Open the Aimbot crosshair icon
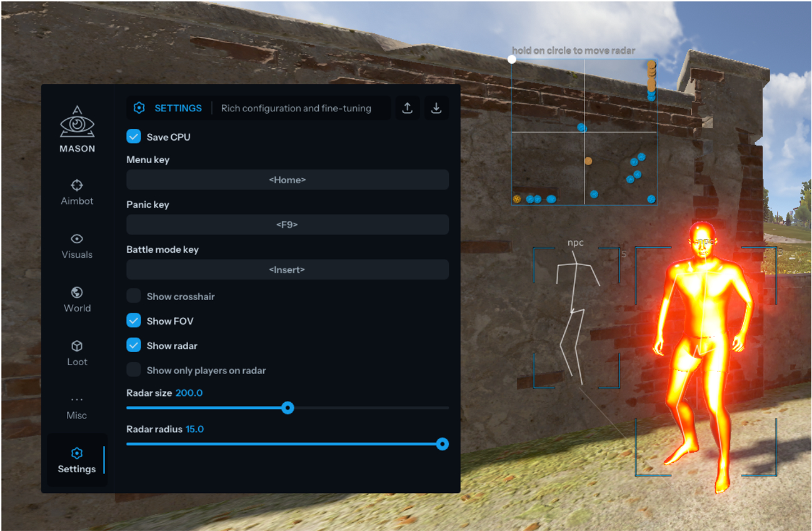Screen dimensions: 812x531 click(x=76, y=185)
